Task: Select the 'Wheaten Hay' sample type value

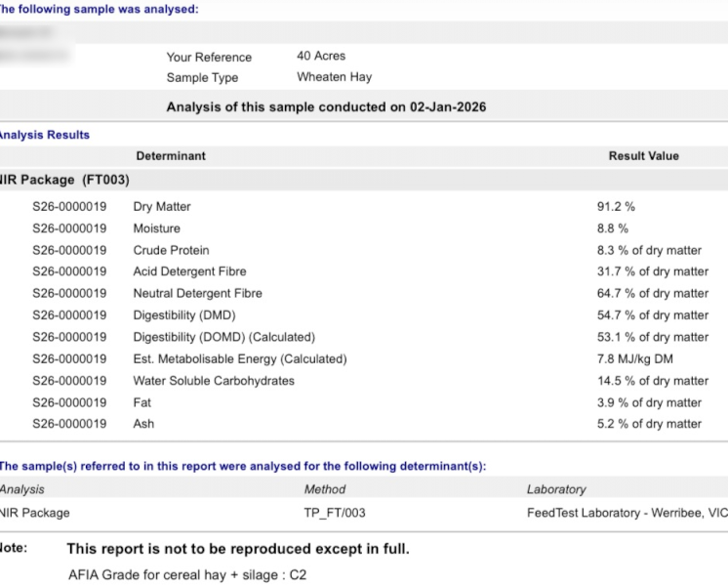Action: (x=334, y=77)
